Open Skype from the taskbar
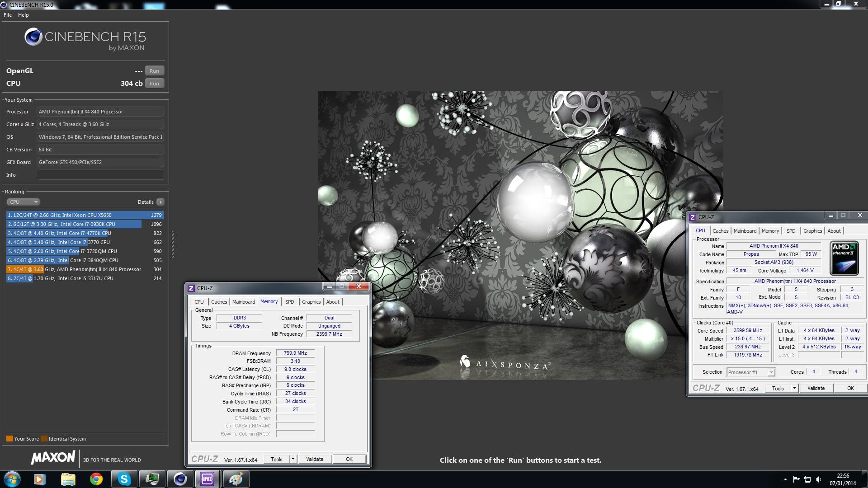 [x=124, y=479]
